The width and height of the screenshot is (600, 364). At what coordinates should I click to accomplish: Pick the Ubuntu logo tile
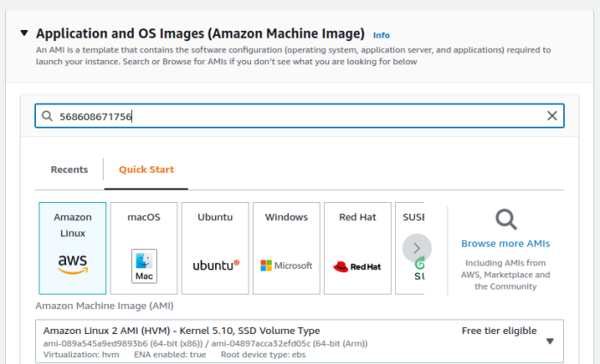coord(215,248)
